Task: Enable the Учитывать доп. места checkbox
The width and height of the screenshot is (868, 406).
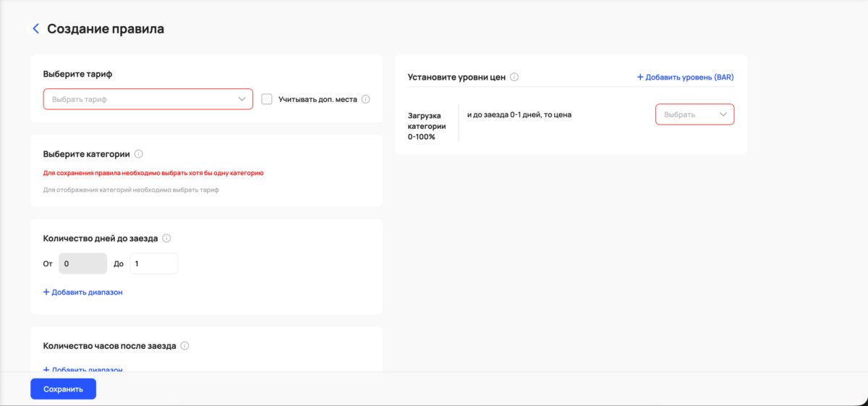Action: pos(267,99)
